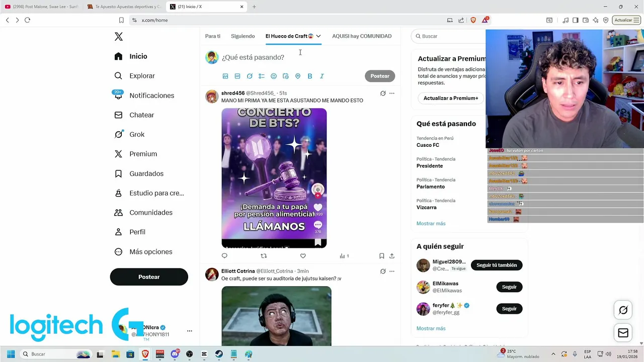Open floating Grok button at the bottom right
This screenshot has width=644, height=362.
coord(623,310)
